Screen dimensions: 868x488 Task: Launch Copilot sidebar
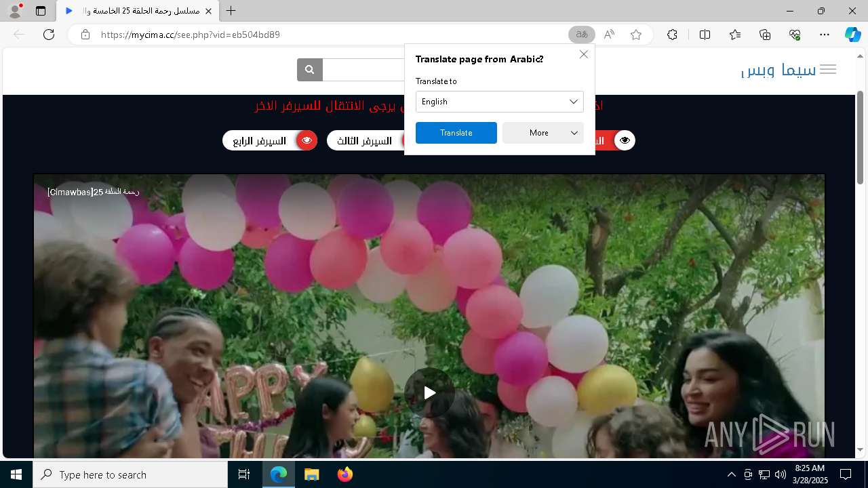tap(852, 35)
